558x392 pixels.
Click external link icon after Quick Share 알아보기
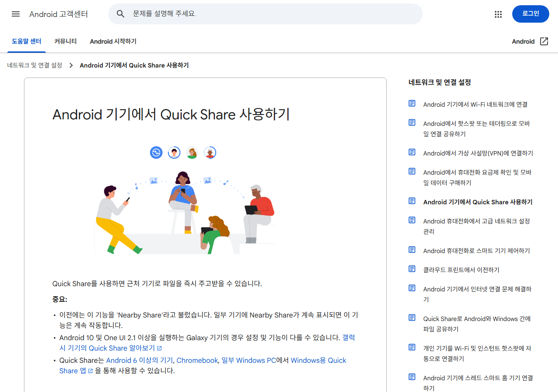click(x=160, y=348)
